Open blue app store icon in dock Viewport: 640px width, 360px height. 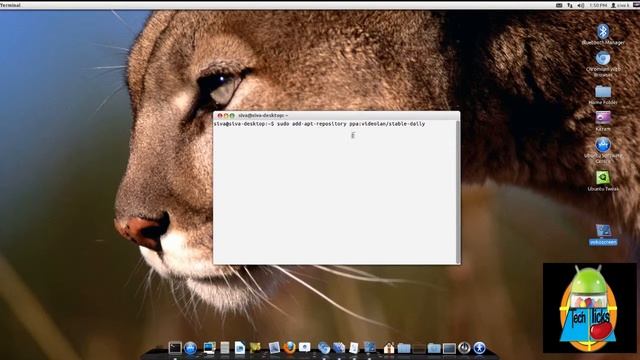(191, 348)
